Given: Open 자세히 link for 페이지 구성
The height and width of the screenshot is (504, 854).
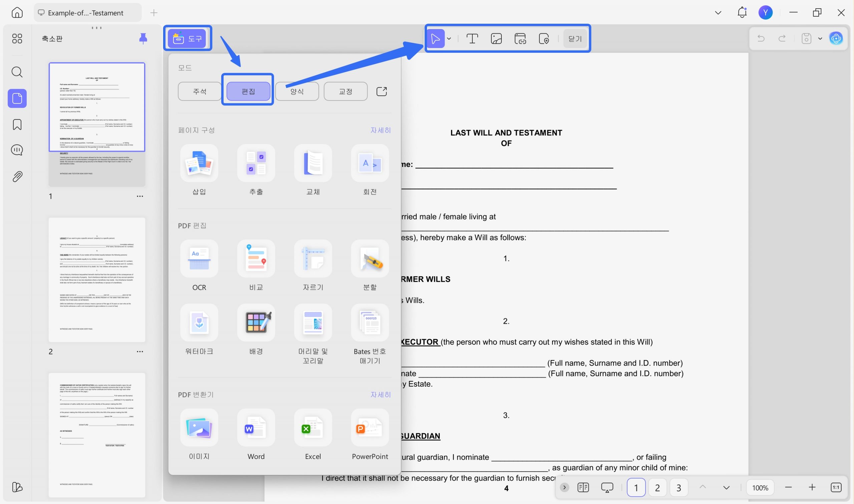Looking at the screenshot, I should coord(380,130).
